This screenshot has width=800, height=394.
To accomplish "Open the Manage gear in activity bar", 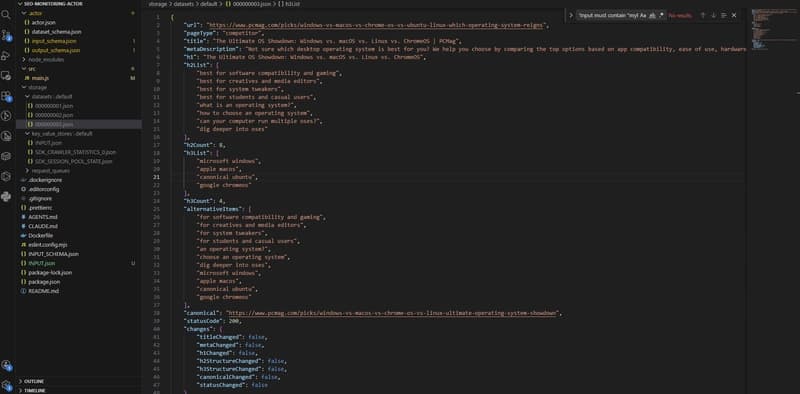I will (6, 385).
